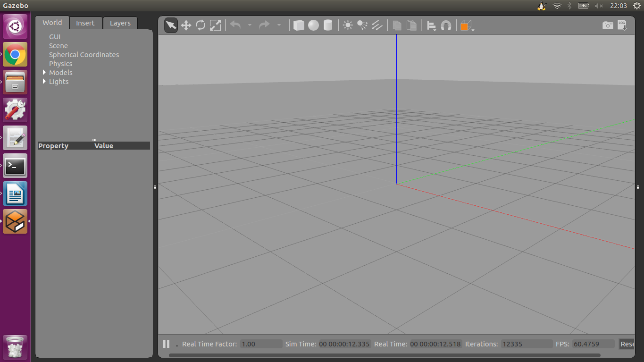Click the splitter handle above Property table

(x=94, y=140)
